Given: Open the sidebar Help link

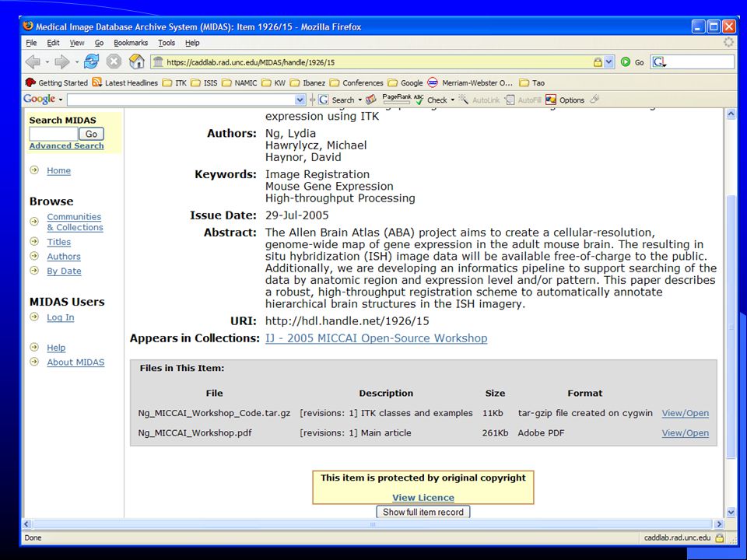Looking at the screenshot, I should click(x=56, y=348).
